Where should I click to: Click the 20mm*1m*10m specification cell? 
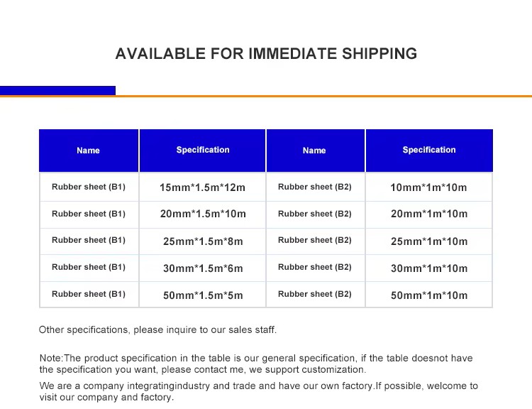[x=429, y=214]
